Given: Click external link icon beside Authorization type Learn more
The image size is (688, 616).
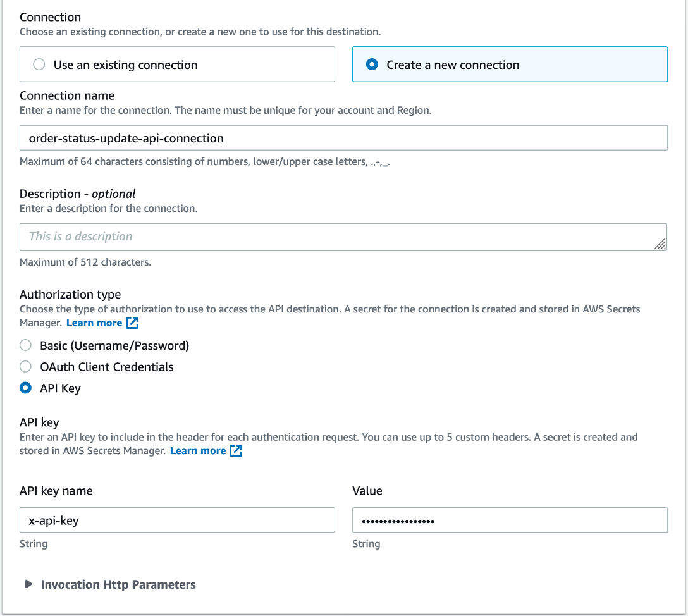Looking at the screenshot, I should click(x=132, y=323).
